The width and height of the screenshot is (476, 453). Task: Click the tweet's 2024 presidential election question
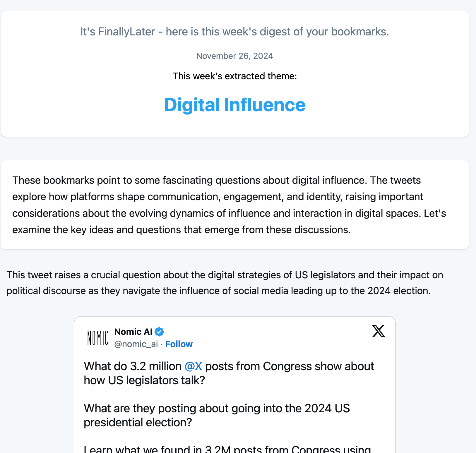(x=217, y=415)
